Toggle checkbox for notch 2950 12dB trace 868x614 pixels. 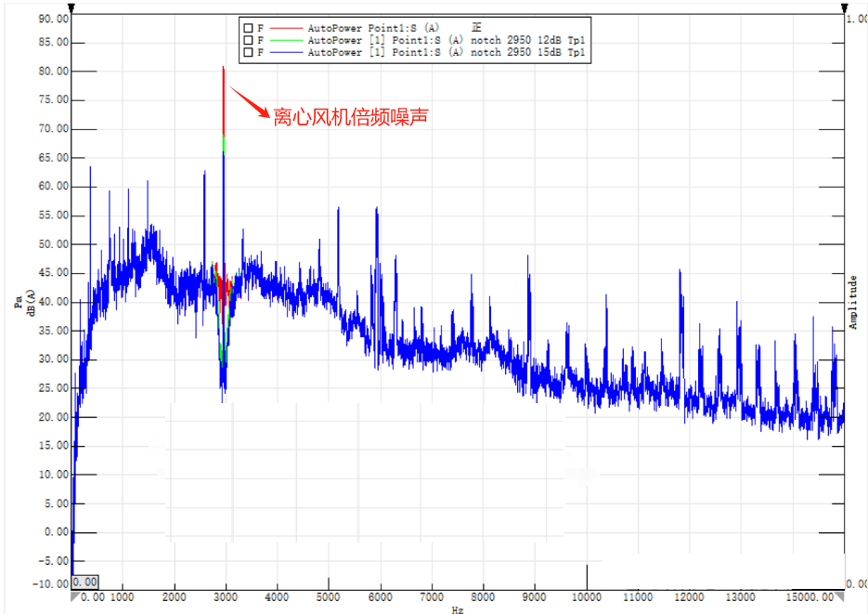tap(248, 40)
